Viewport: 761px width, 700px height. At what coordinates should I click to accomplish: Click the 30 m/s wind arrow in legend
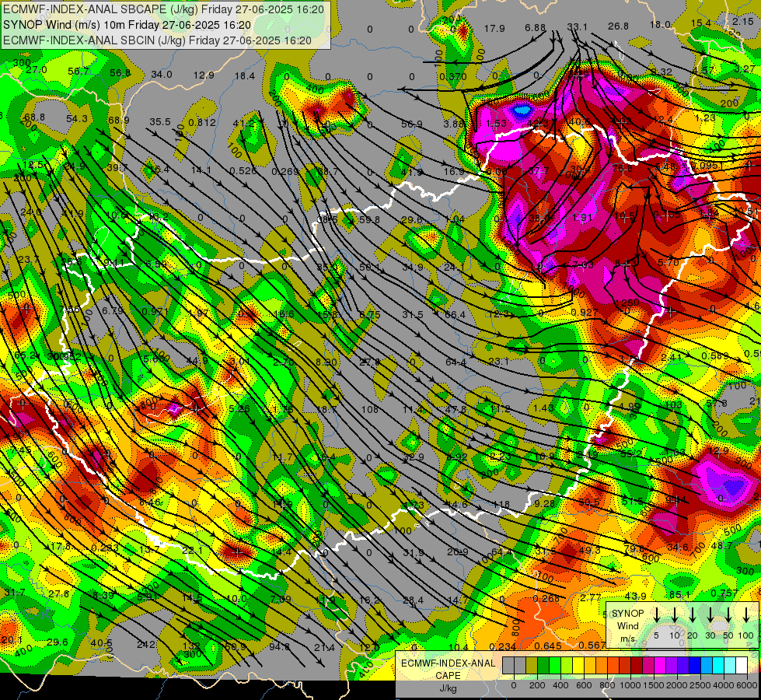click(x=710, y=614)
